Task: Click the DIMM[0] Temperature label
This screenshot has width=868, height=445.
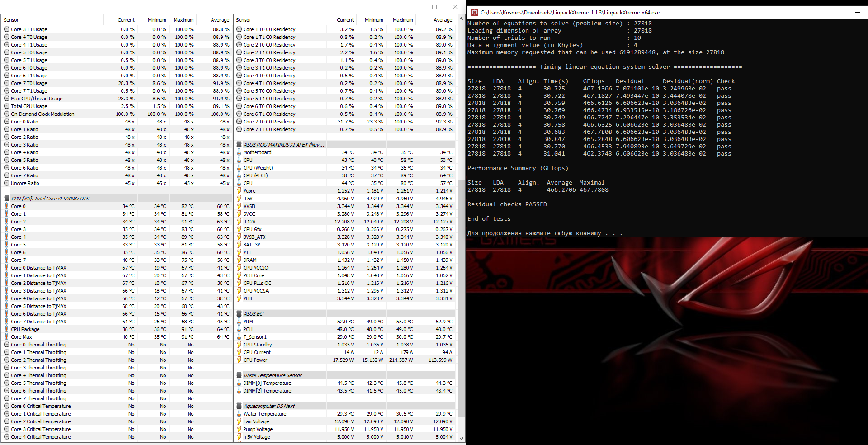Action: tap(267, 383)
